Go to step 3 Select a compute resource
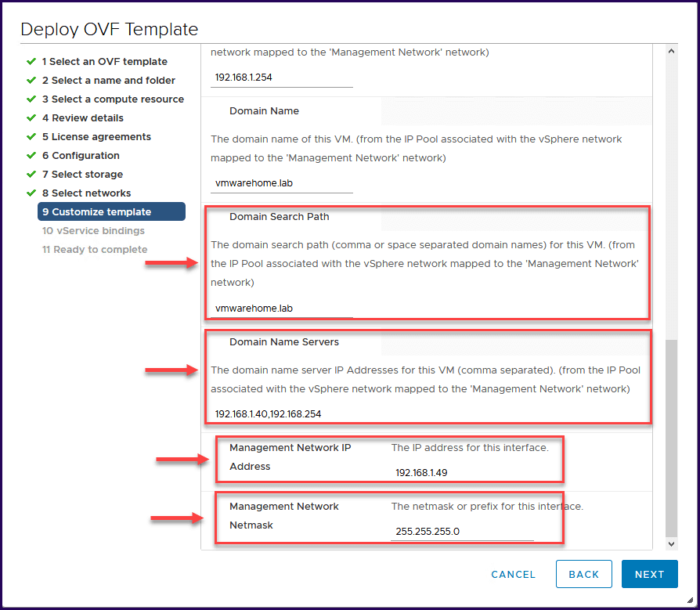Viewport: 700px width, 610px height. pyautogui.click(x=113, y=99)
